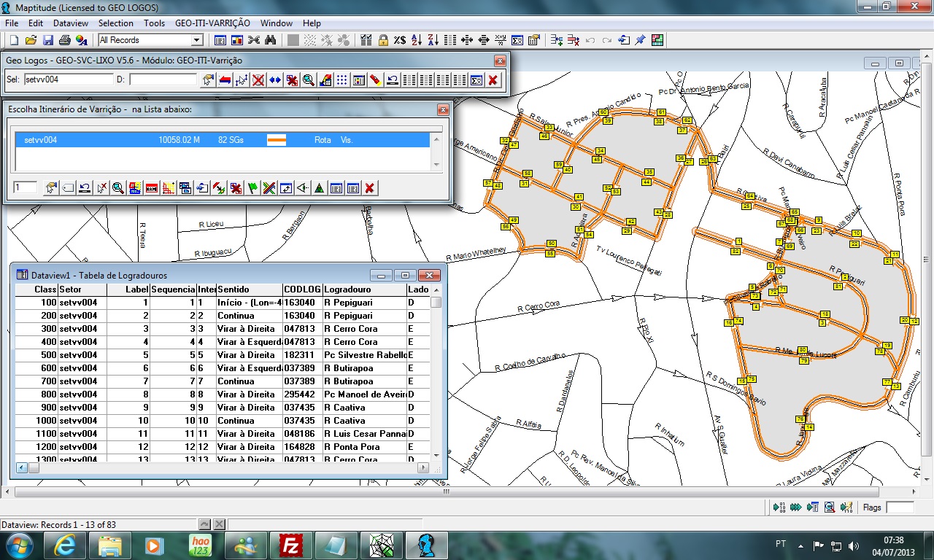Click the magnifier zoom icon in Geo Logos toolbar
The height and width of the screenshot is (560, 934).
[309, 79]
